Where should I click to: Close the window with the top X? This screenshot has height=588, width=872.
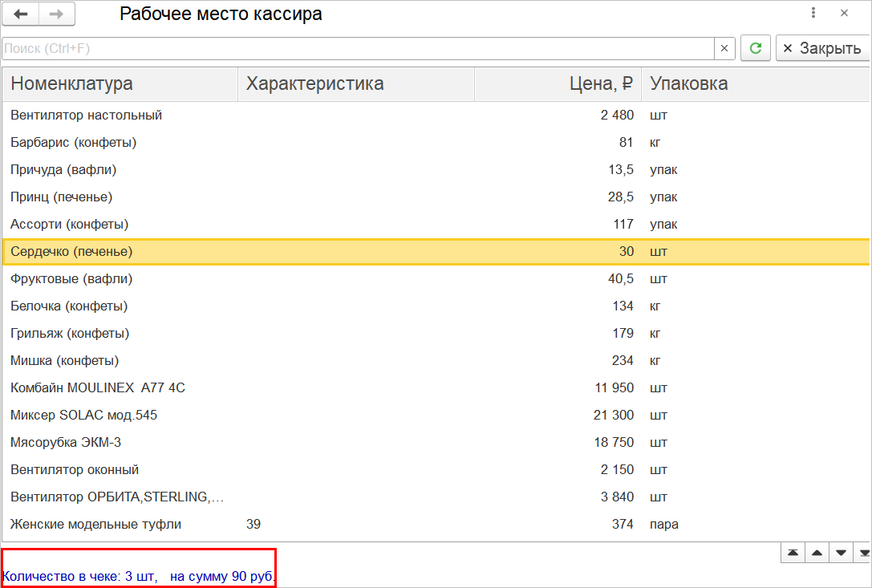[844, 13]
